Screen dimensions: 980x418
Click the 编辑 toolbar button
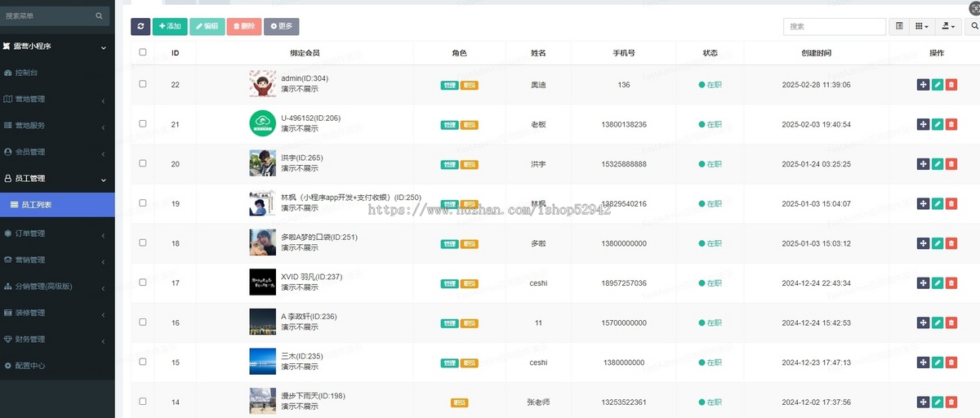[x=207, y=26]
